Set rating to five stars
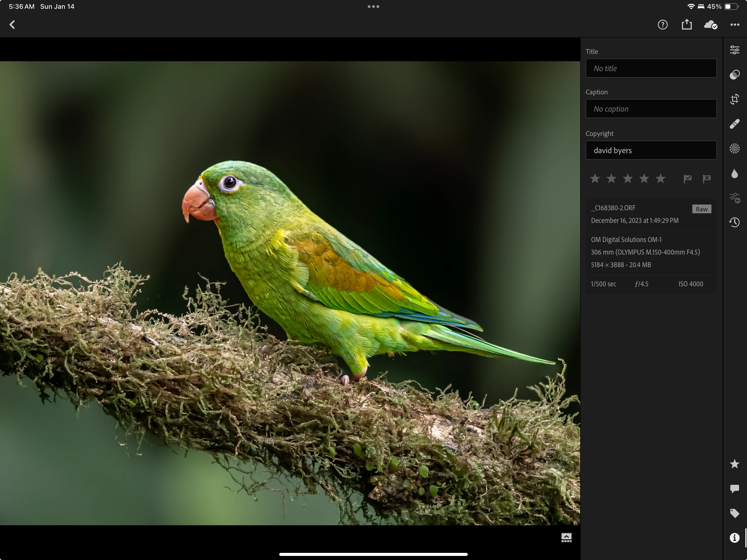 pyautogui.click(x=660, y=179)
